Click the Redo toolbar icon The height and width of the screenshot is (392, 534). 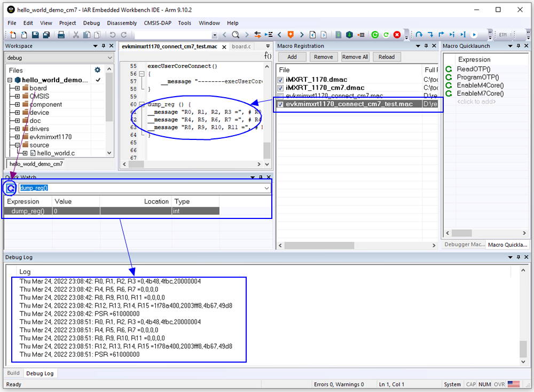point(124,35)
